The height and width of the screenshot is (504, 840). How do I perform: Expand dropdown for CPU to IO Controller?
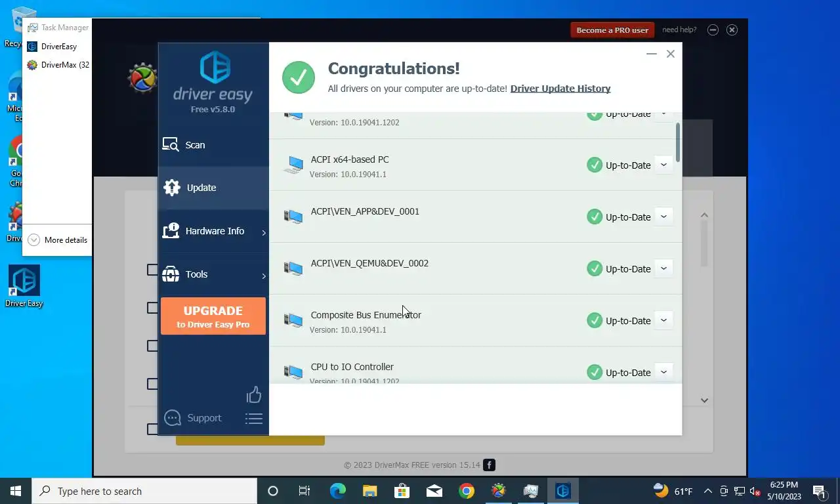[663, 372]
